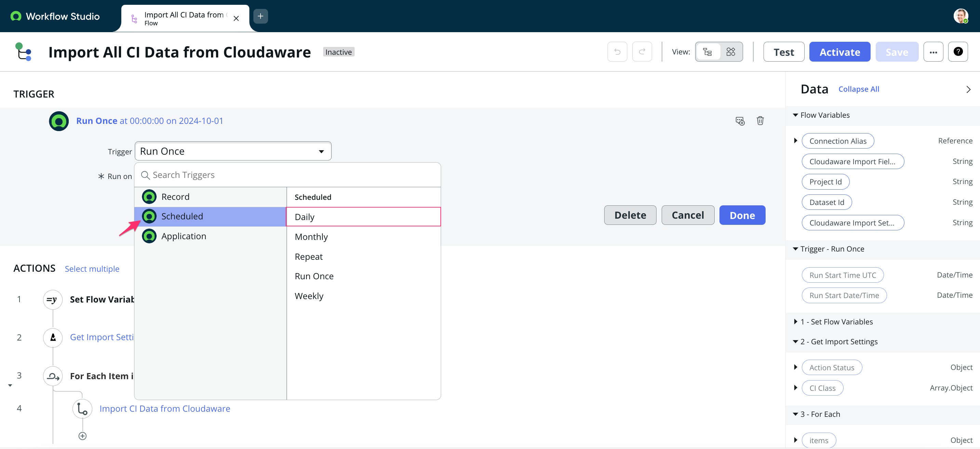Click the Test button
This screenshot has height=449, width=980.
click(784, 51)
